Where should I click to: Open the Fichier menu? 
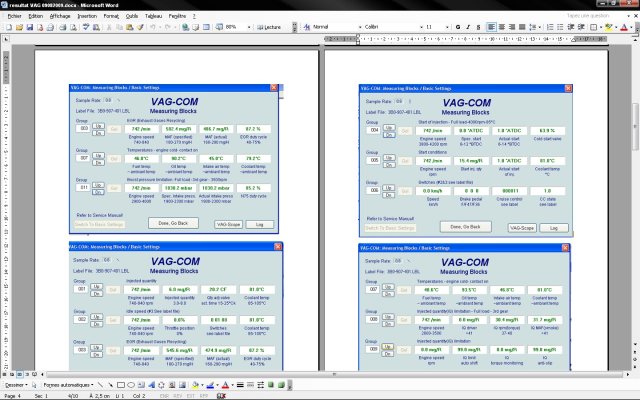pyautogui.click(x=14, y=16)
